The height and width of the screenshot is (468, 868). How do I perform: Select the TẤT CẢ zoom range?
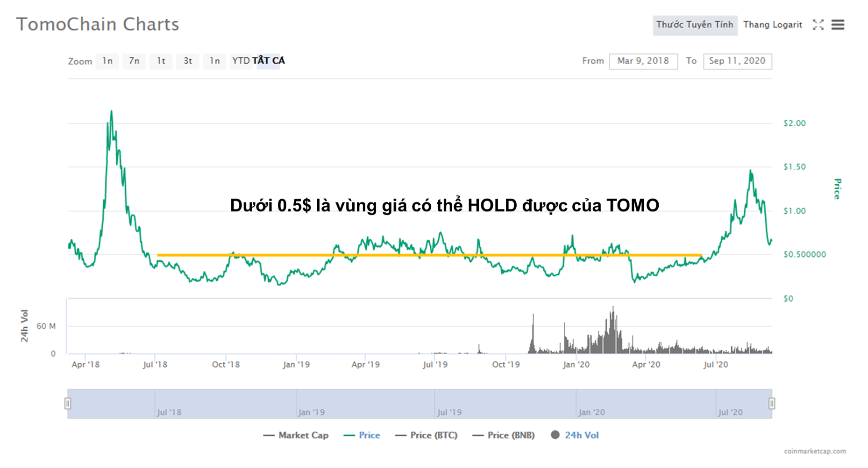[x=269, y=61]
